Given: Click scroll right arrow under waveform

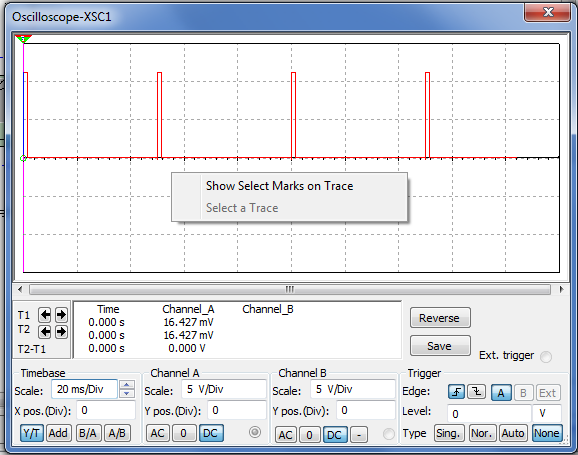Looking at the screenshot, I should point(561,289).
